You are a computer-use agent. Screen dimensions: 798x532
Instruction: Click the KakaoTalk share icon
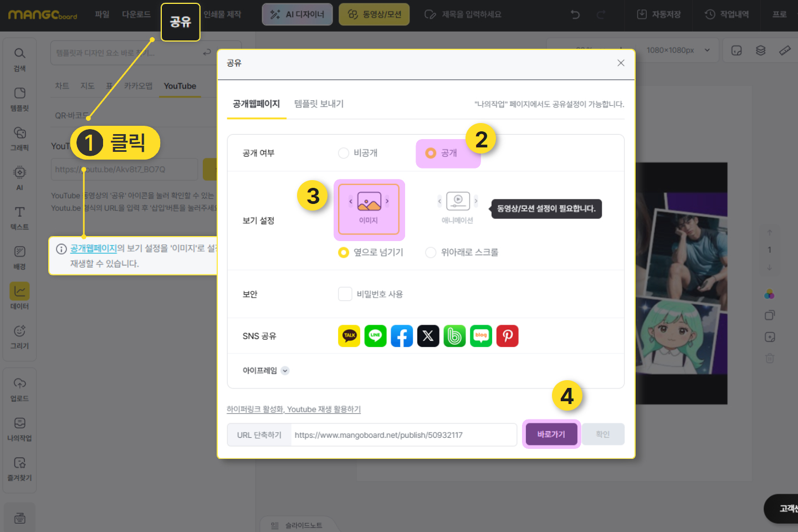tap(349, 336)
